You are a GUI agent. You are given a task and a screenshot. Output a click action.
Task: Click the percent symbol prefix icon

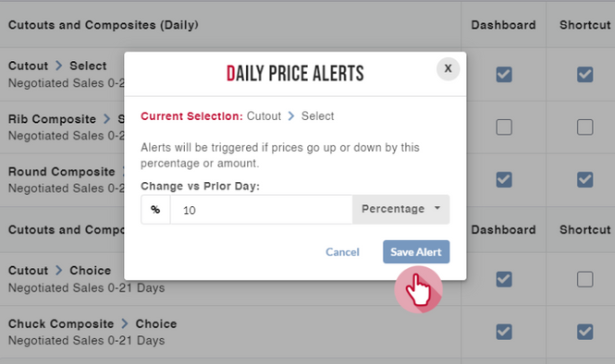click(x=155, y=210)
